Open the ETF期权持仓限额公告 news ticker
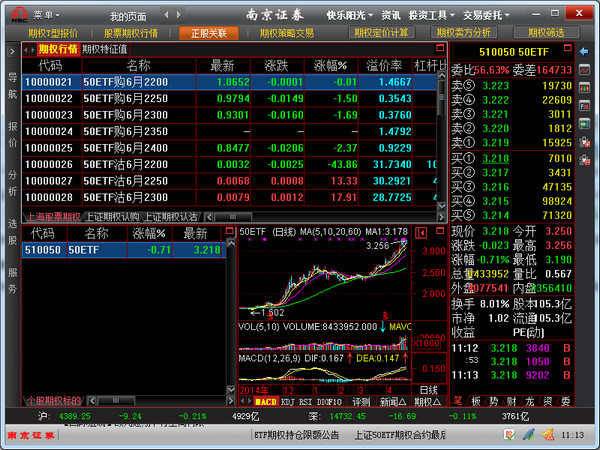 297,435
